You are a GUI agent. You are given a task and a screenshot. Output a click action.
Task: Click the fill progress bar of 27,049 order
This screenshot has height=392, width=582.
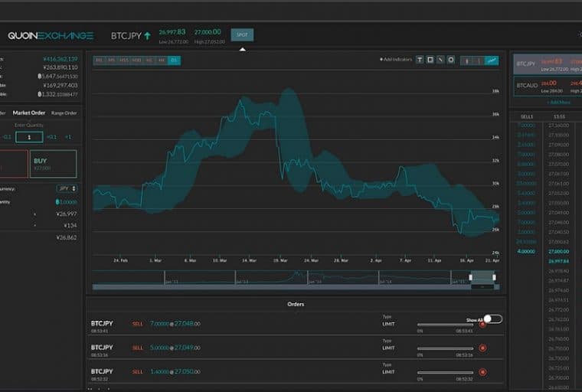[445, 348]
